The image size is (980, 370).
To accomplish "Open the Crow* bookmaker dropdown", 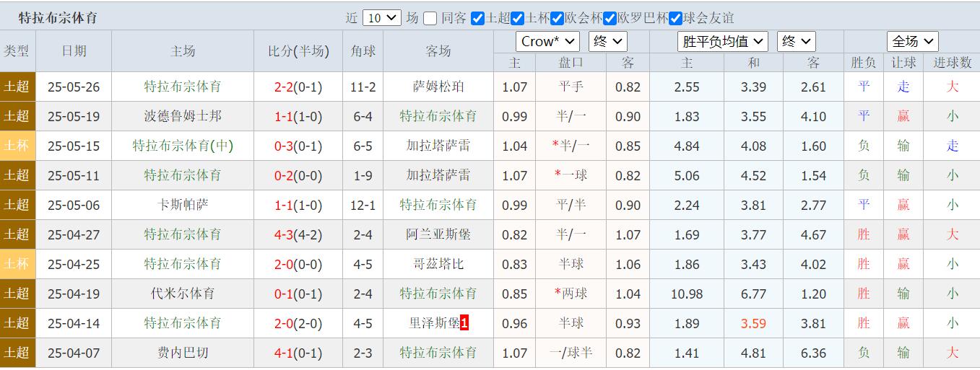I will click(x=547, y=42).
